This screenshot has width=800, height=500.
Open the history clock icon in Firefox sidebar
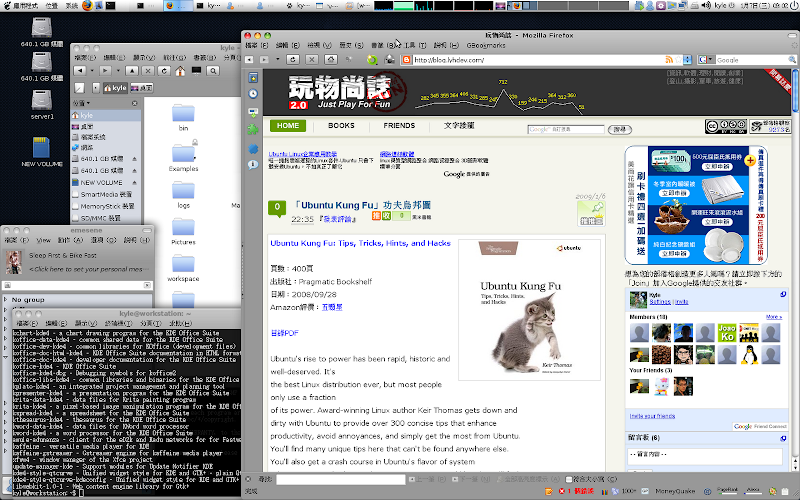coord(253,92)
